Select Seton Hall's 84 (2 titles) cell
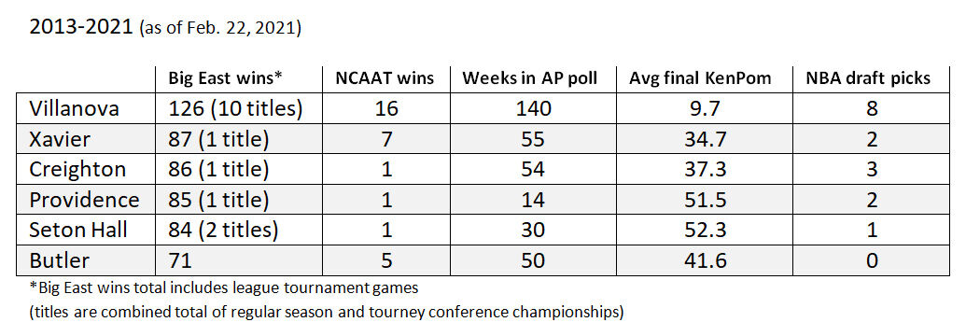 224,230
